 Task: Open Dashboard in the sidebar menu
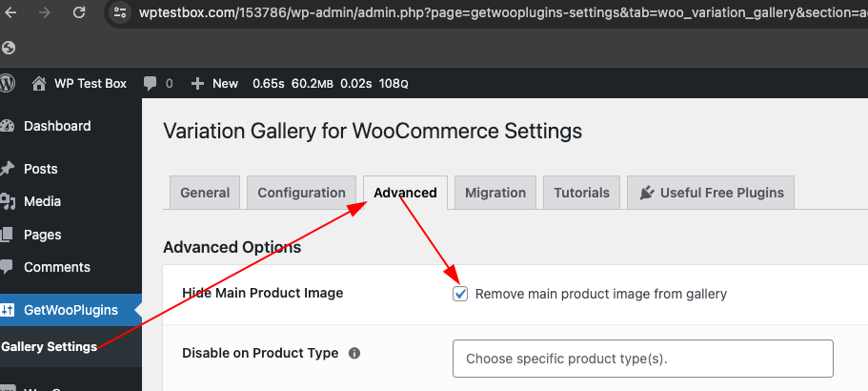point(57,126)
